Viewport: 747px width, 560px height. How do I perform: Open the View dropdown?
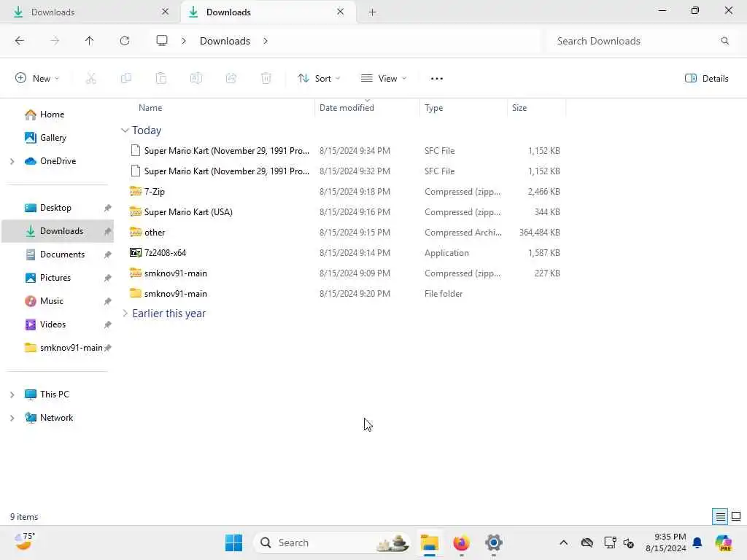point(384,79)
